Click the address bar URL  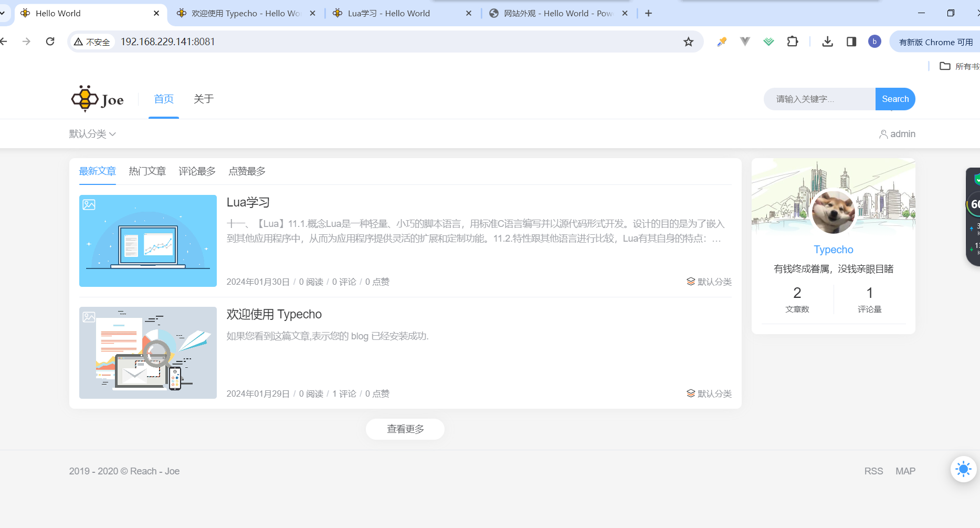coord(168,42)
